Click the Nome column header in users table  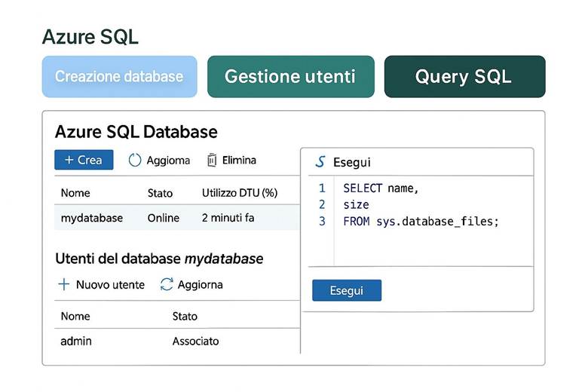point(75,316)
